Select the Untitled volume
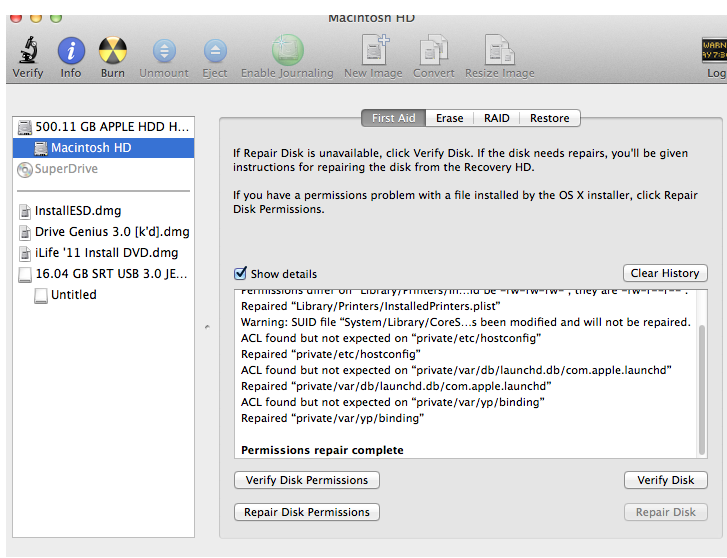Image resolution: width=727 pixels, height=558 pixels. (103, 295)
